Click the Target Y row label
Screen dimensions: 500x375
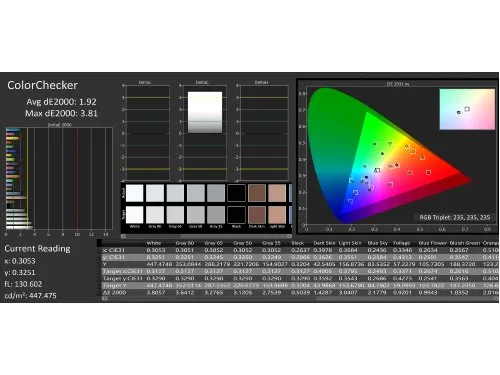coord(114,285)
